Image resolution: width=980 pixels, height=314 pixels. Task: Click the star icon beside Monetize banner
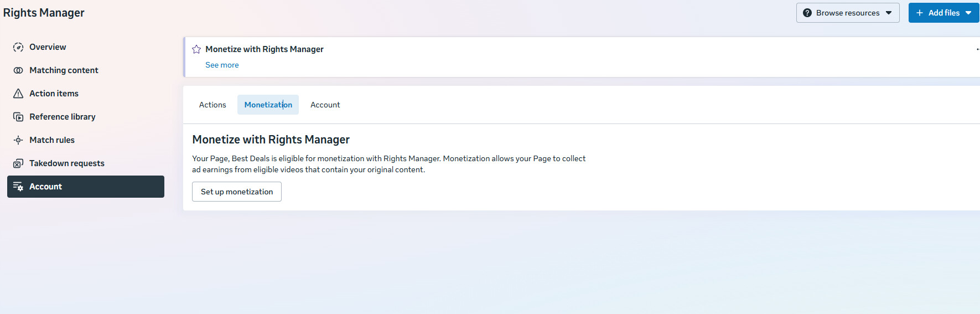tap(196, 49)
